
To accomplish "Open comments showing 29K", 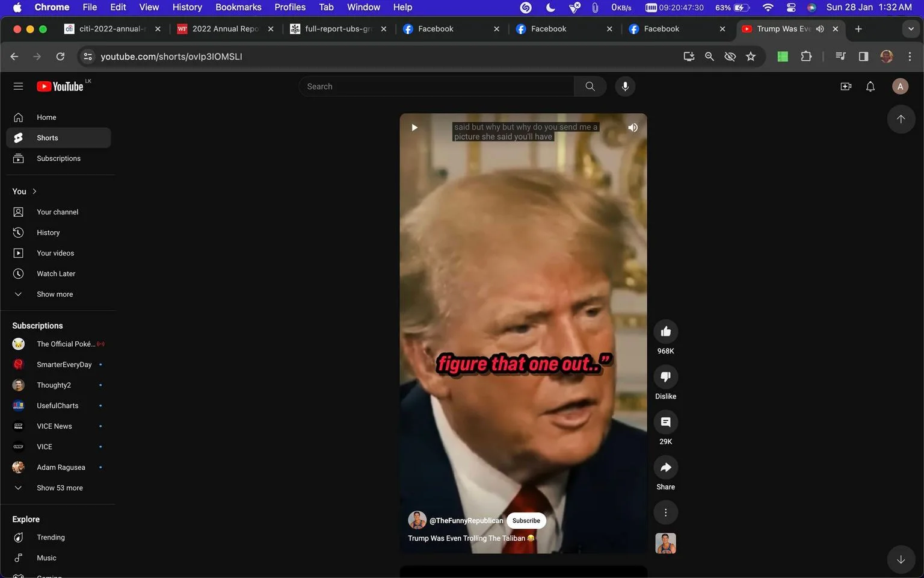I will (x=665, y=422).
